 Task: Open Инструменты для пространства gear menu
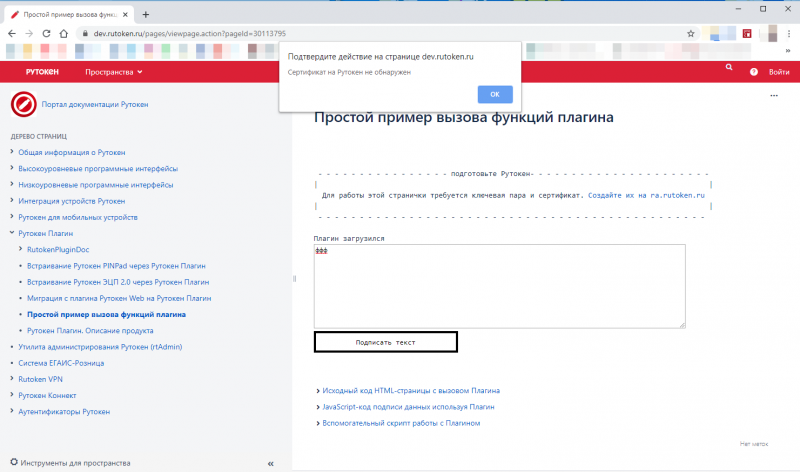(x=70, y=463)
